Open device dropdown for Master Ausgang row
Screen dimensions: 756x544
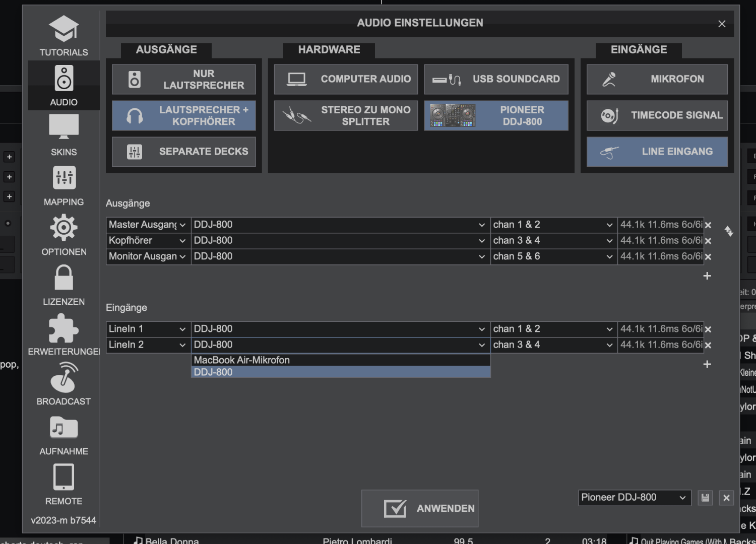click(341, 225)
